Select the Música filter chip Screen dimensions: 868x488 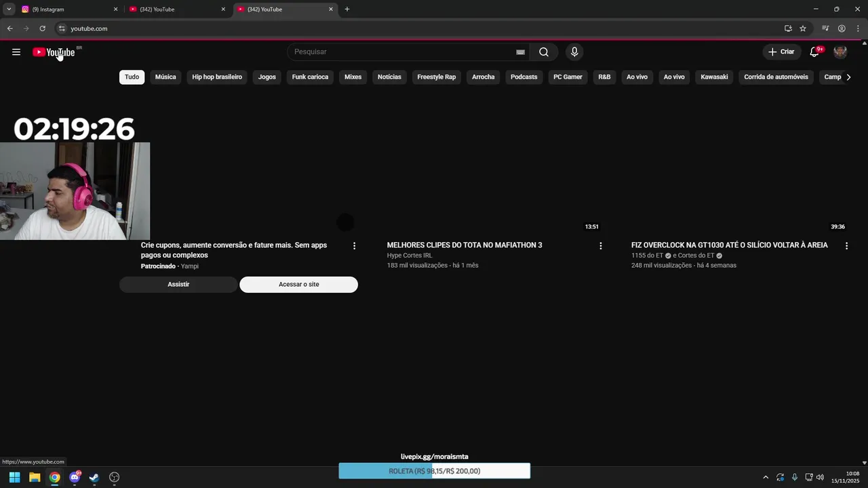coord(165,77)
